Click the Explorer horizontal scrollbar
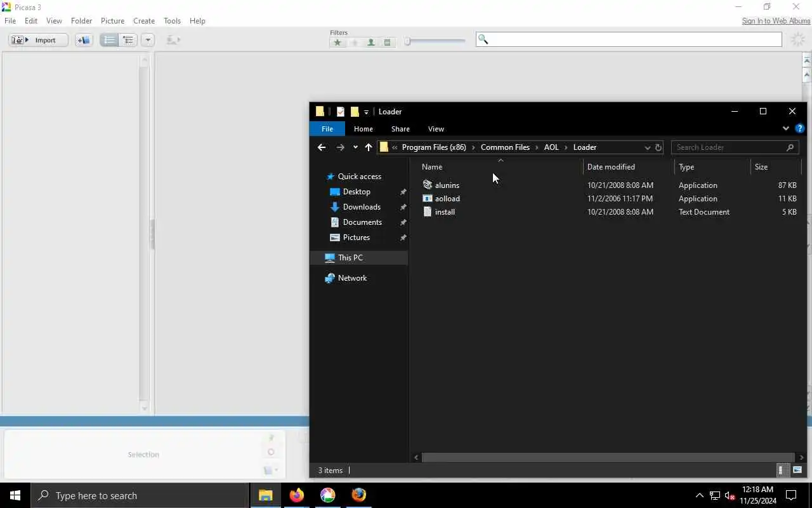The width and height of the screenshot is (812, 508). (x=608, y=457)
